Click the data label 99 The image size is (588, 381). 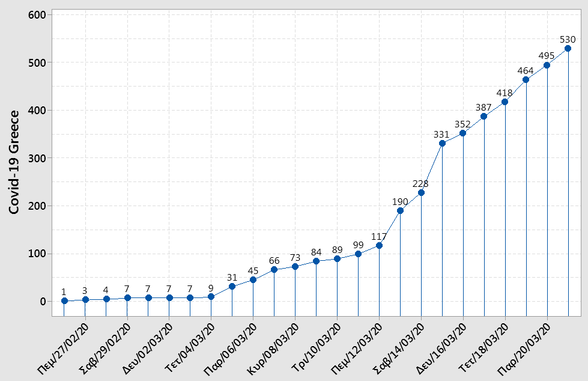tap(359, 245)
